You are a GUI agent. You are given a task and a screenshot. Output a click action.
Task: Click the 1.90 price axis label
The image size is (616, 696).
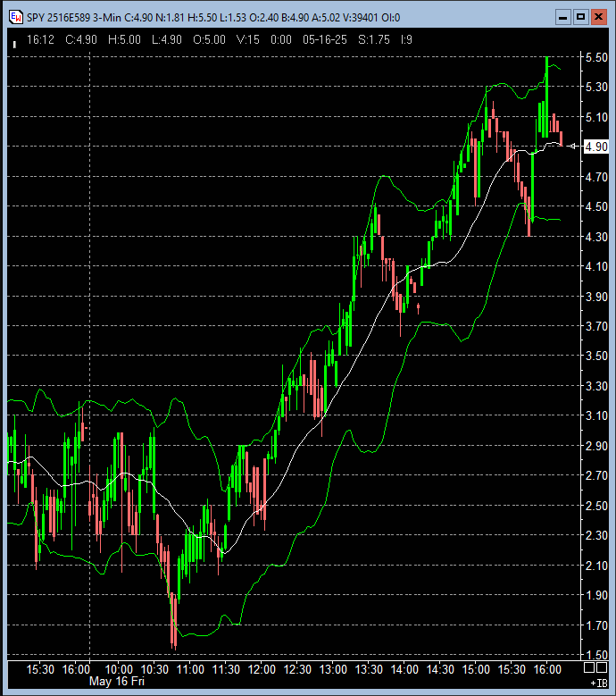[596, 595]
